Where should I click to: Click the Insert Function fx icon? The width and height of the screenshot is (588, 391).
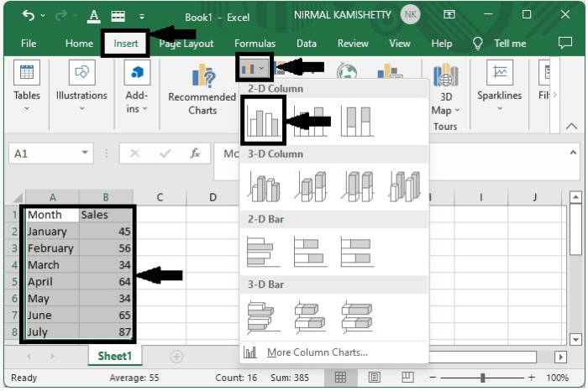pos(195,154)
